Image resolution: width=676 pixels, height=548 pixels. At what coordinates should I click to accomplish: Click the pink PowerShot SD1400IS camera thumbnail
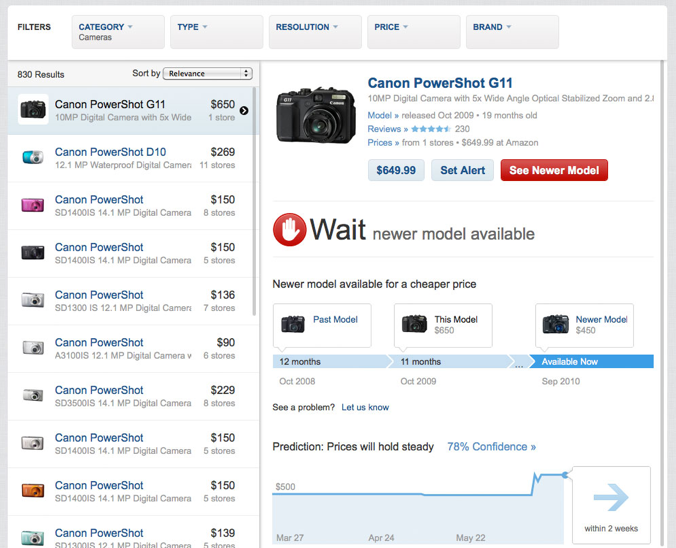pyautogui.click(x=32, y=205)
